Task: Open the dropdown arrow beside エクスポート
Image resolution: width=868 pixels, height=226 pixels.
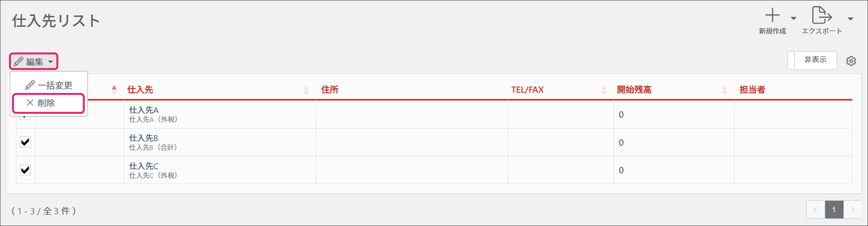Action: click(x=850, y=19)
